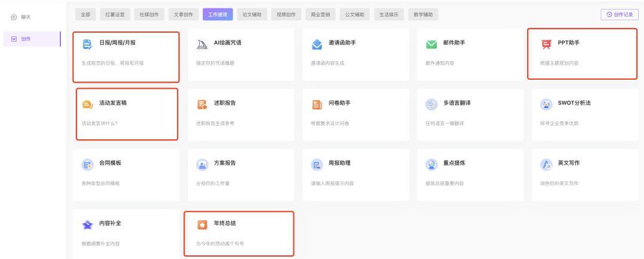This screenshot has height=259, width=644.
Task: Click the AI绘画咒语 sailboat icon
Action: (202, 44)
